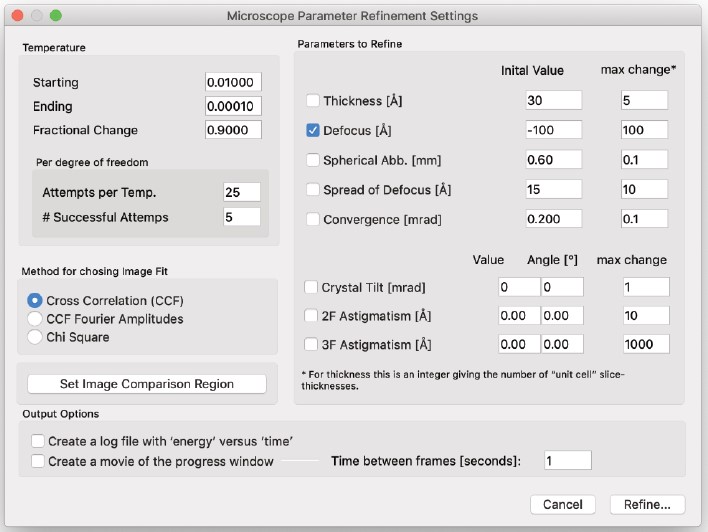The image size is (708, 532).
Task: Tick the Spread of Defocus checkbox
Action: pyautogui.click(x=313, y=190)
